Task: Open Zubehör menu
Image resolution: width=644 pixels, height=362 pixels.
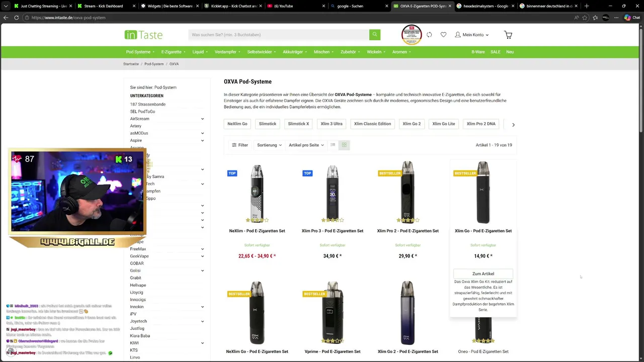Action: coord(351,52)
